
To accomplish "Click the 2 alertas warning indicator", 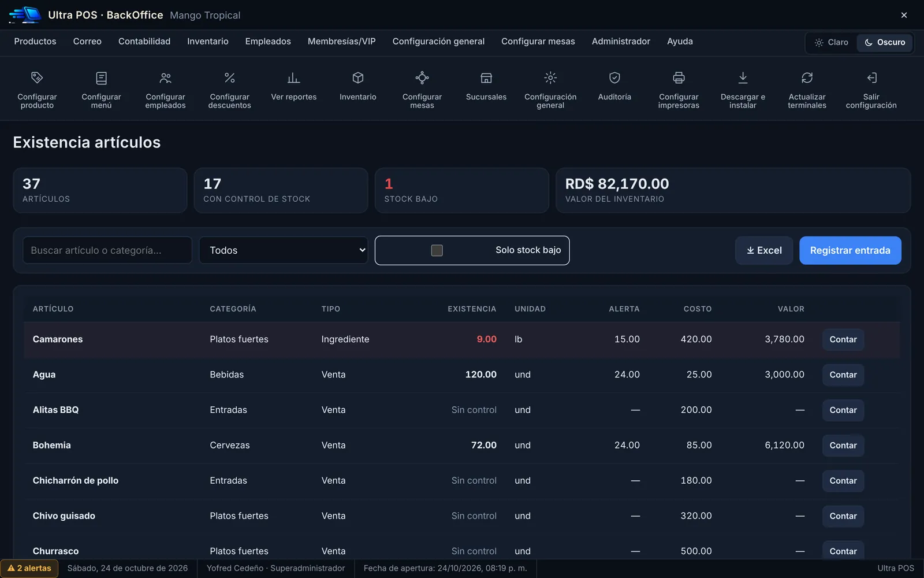I will pyautogui.click(x=29, y=568).
